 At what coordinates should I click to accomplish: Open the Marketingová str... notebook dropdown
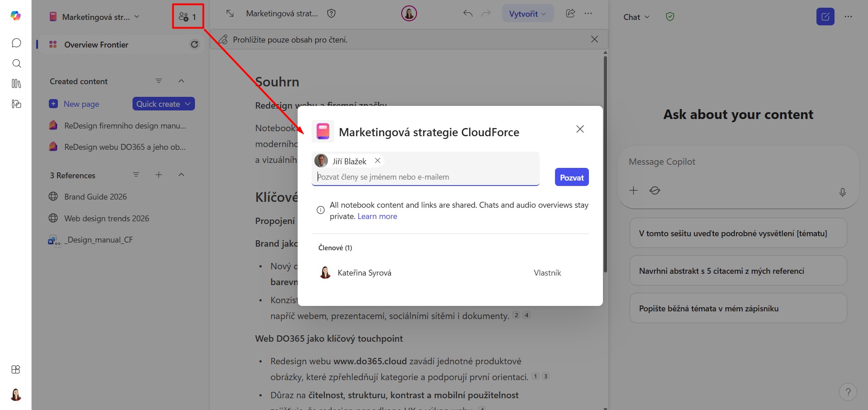95,17
